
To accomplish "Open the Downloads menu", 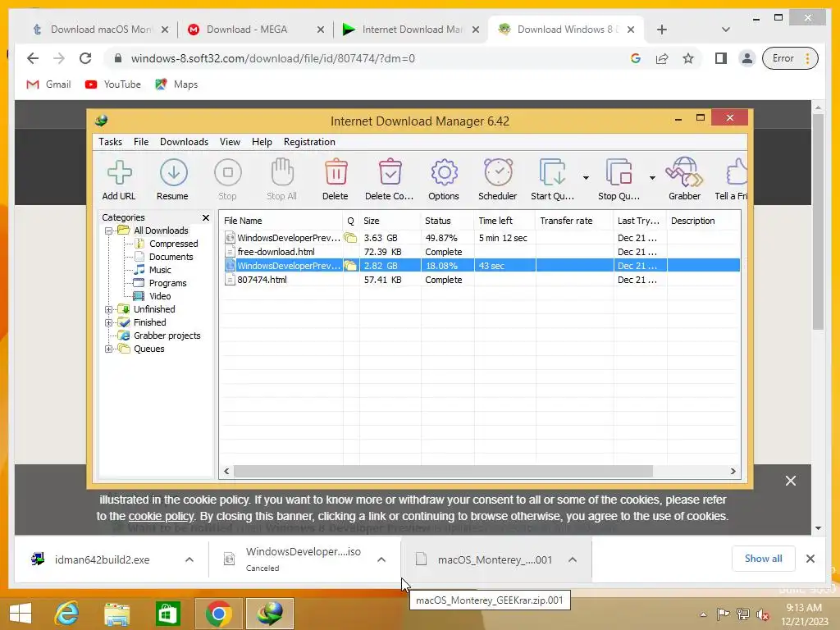I will click(x=185, y=142).
